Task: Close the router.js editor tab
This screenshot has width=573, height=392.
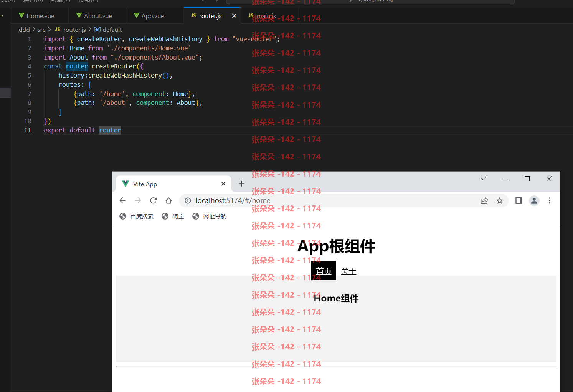Action: click(x=234, y=16)
